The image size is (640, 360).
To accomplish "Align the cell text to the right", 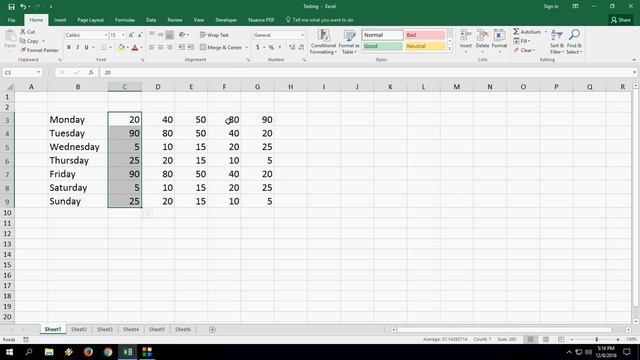I will (169, 47).
